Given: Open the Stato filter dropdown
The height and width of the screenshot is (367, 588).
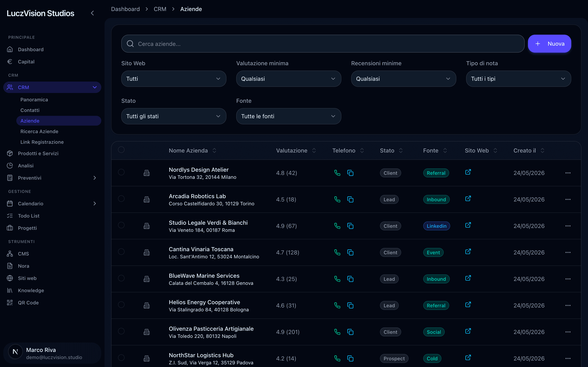Looking at the screenshot, I should (x=174, y=116).
